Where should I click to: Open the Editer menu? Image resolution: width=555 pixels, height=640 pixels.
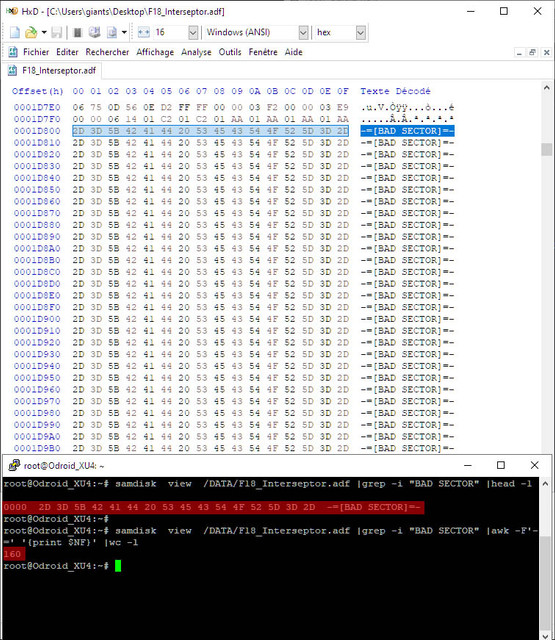tap(67, 52)
